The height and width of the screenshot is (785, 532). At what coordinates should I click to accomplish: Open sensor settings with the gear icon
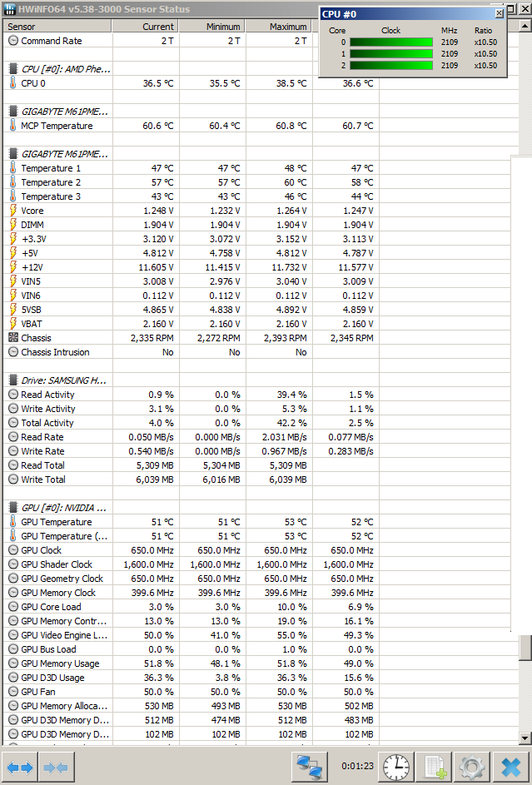coord(472,767)
